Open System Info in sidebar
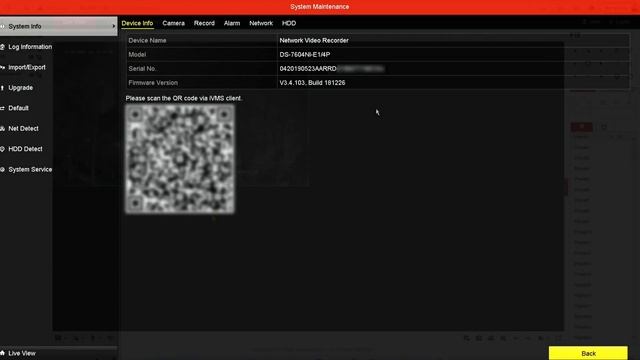 point(58,26)
